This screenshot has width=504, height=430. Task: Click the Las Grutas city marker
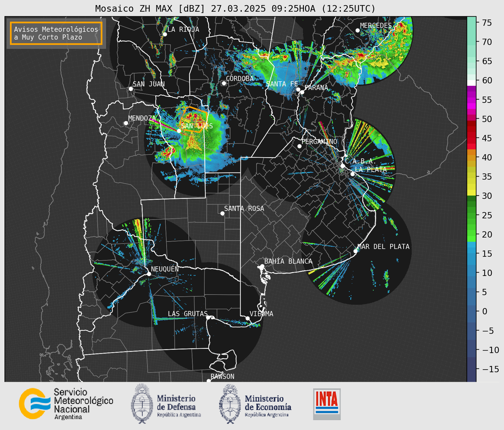[208, 318]
